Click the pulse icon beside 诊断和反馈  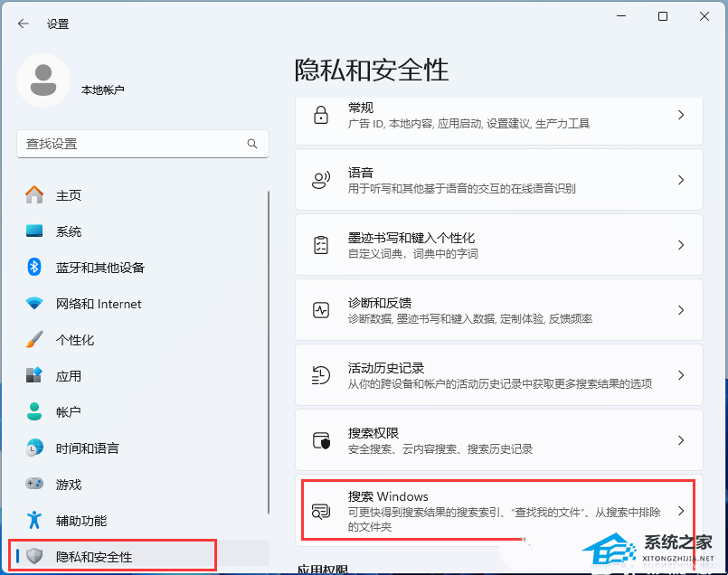tap(321, 310)
